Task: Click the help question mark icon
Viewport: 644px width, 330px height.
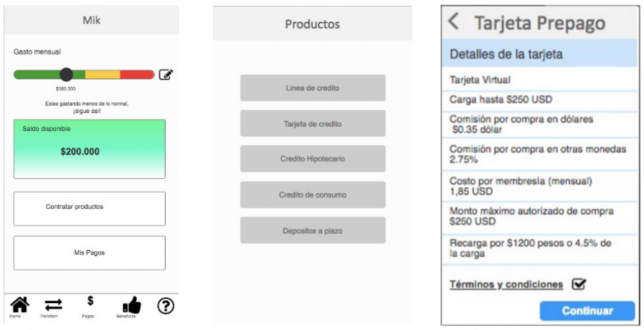Action: 166,305
